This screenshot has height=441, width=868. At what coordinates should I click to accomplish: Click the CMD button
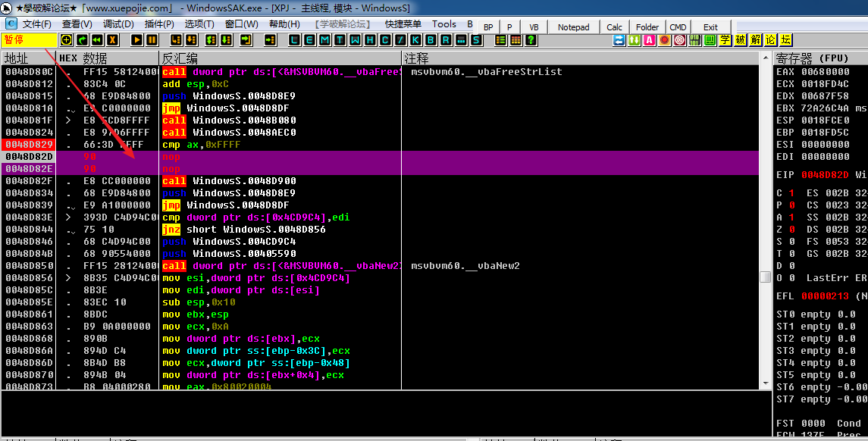click(678, 27)
